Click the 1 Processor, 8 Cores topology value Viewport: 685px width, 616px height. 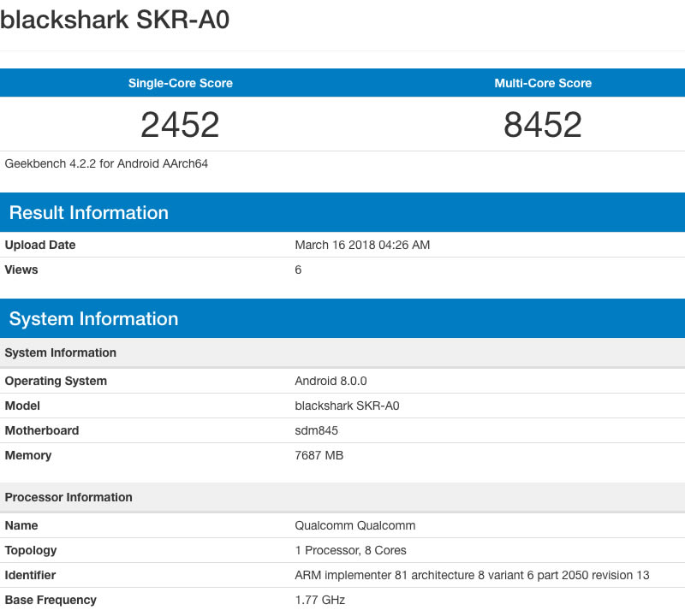pyautogui.click(x=350, y=550)
